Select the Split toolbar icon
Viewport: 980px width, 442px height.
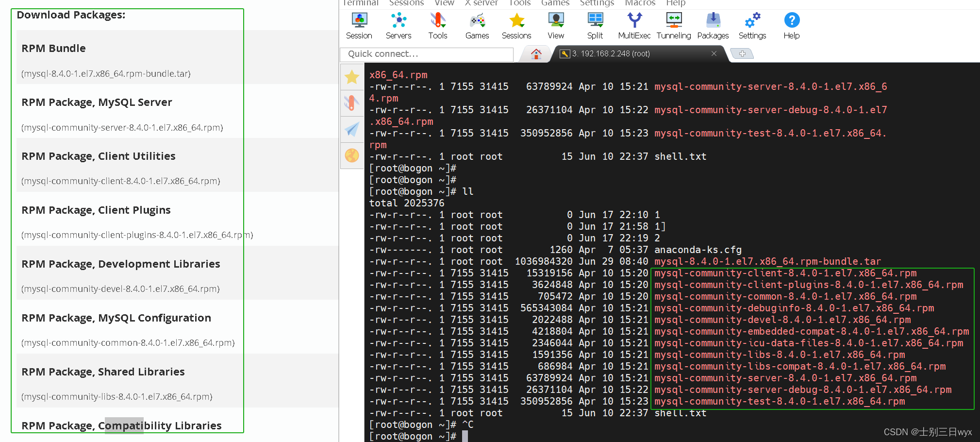point(595,26)
